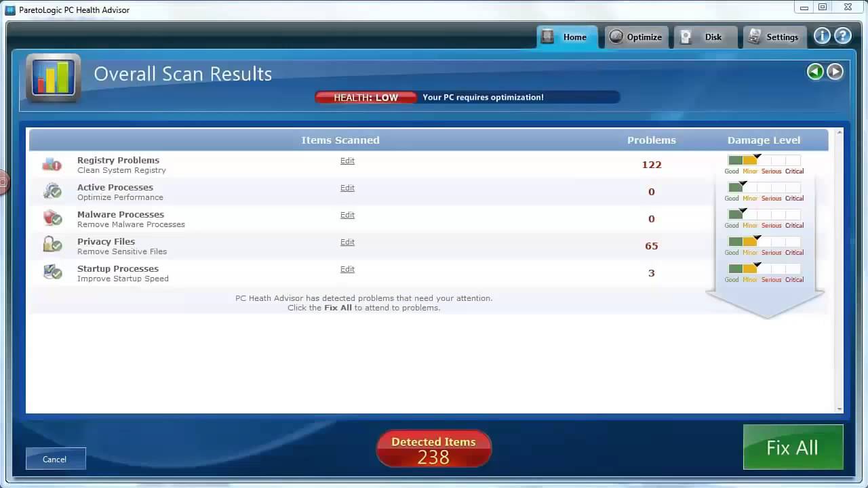Go forward with the right arrow icon
Image resolution: width=868 pixels, height=488 pixels.
click(835, 72)
